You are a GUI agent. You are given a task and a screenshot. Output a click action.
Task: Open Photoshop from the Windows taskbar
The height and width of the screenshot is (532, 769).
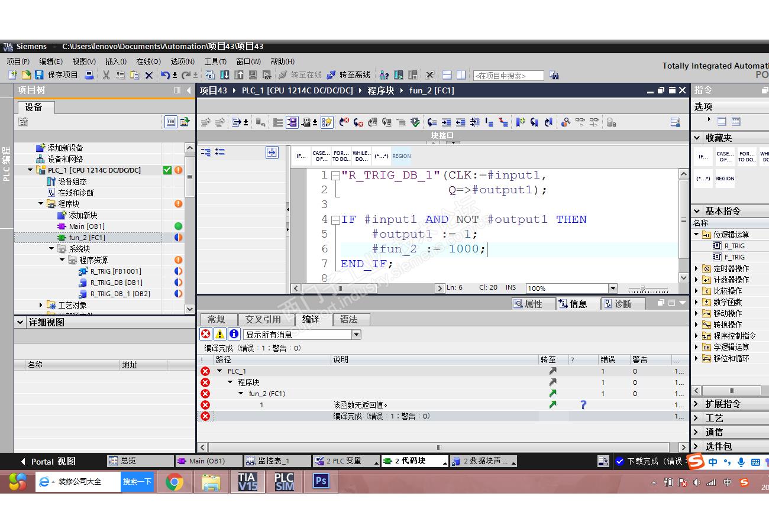(x=321, y=481)
